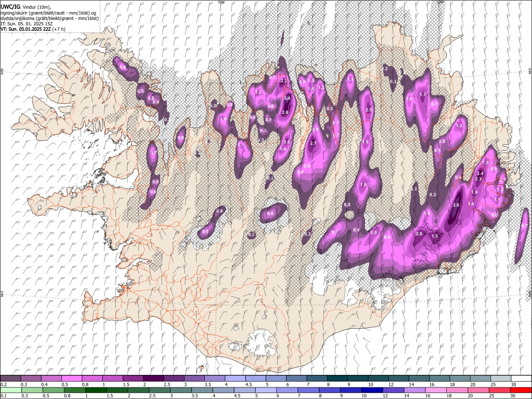Click the swatch between 0.2 and 0.3 in upper legend
This screenshot has height=399, width=532.
(10, 378)
